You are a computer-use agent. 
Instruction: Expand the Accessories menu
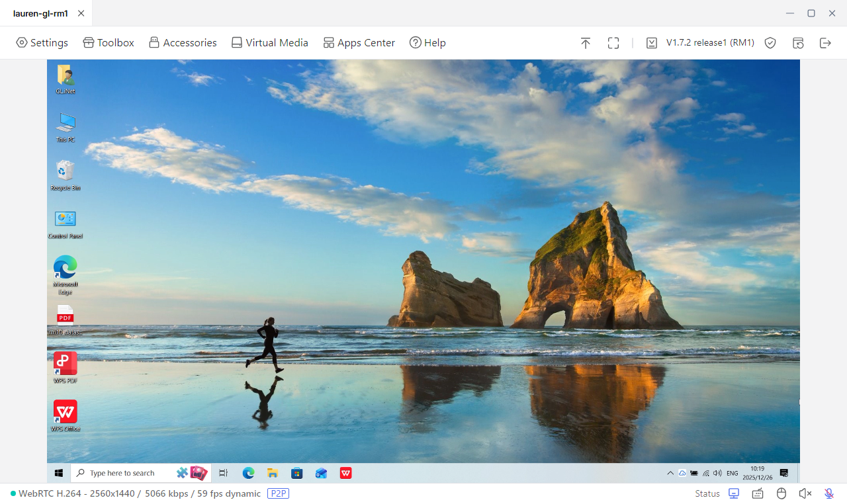pos(183,43)
